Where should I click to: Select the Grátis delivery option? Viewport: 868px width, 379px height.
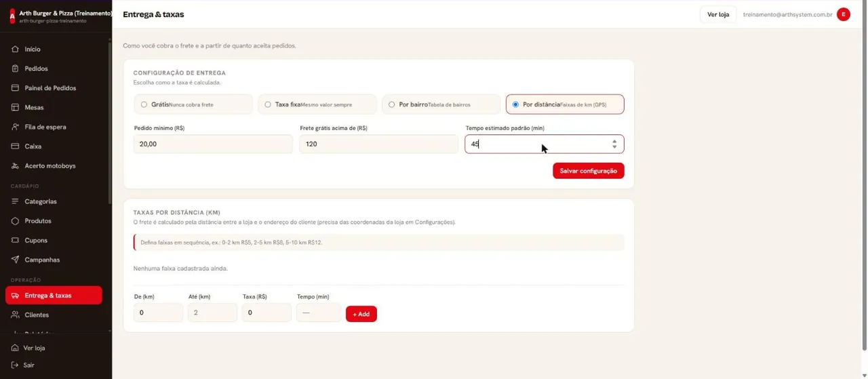point(193,104)
